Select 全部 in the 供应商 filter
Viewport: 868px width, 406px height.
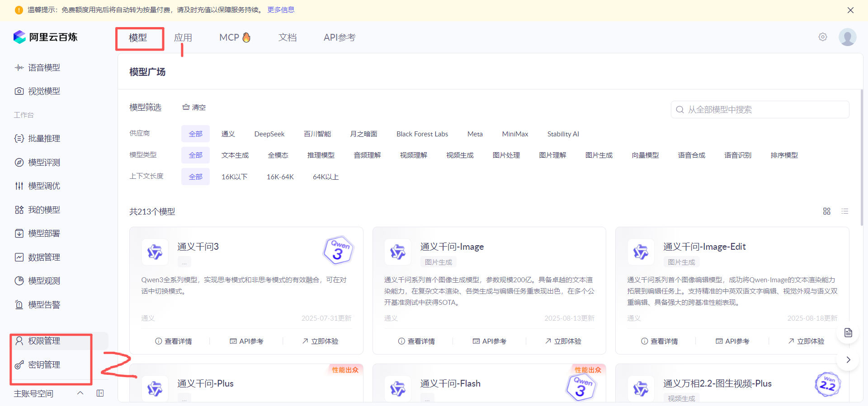pos(196,134)
